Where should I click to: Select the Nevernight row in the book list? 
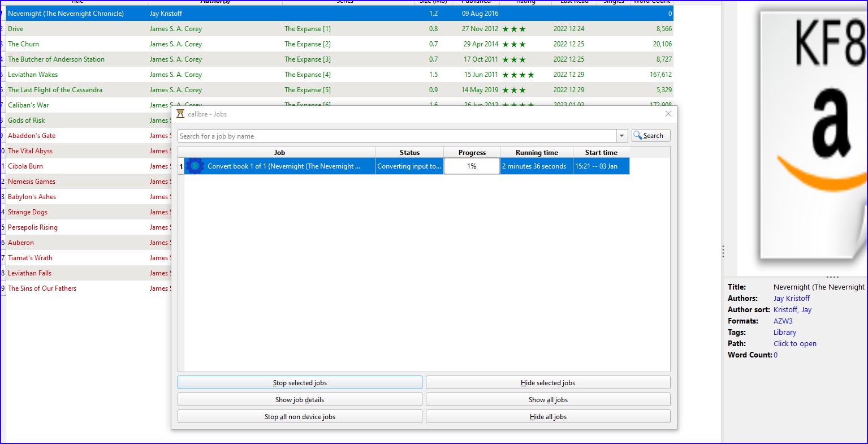click(x=339, y=14)
